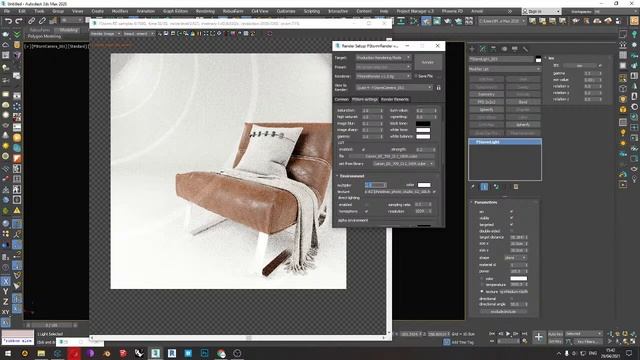This screenshot has width=640, height=360.
Task: Open View to Render dropdown
Action: (394, 87)
